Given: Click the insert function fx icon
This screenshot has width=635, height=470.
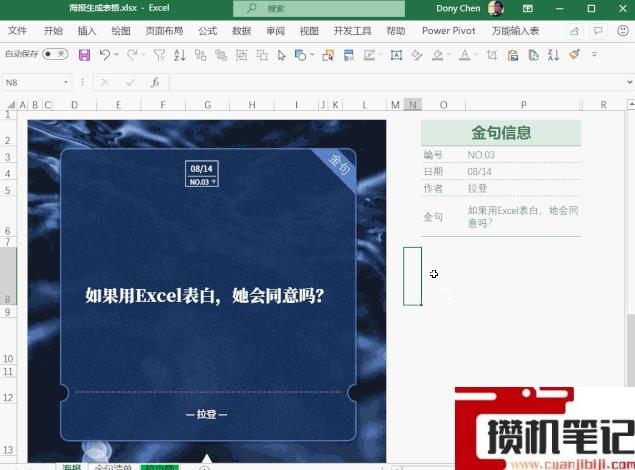Looking at the screenshot, I should click(x=154, y=83).
